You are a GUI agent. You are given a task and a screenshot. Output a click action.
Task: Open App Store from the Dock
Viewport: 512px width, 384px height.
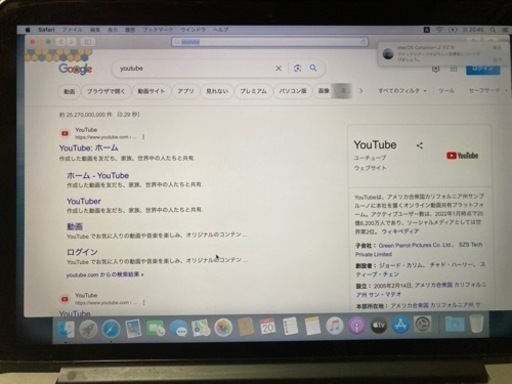[401, 324]
